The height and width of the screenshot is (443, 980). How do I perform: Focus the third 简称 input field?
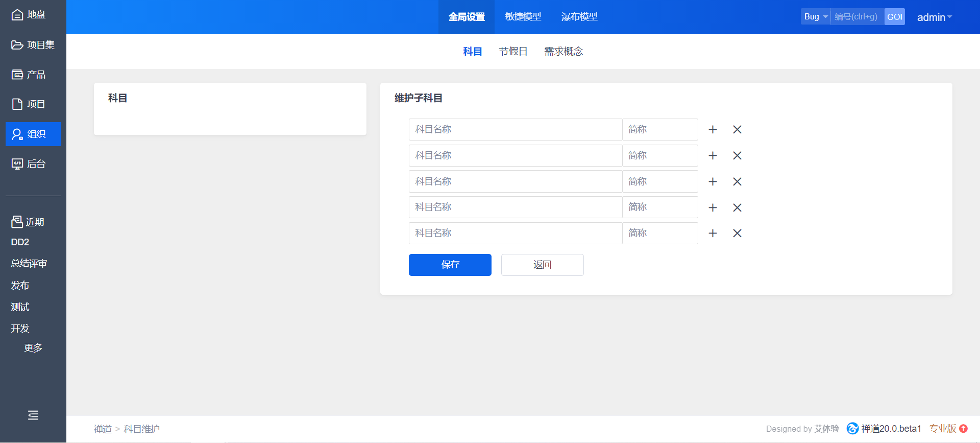(660, 181)
